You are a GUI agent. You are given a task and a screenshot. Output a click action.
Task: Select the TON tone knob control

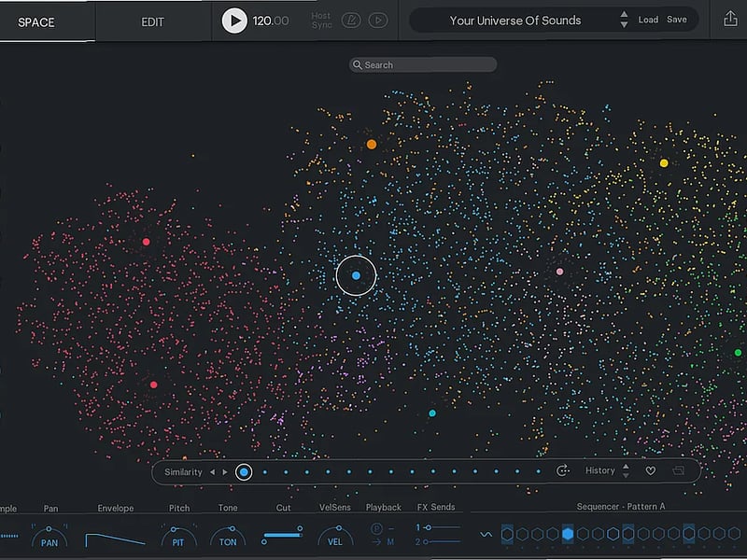pos(227,539)
